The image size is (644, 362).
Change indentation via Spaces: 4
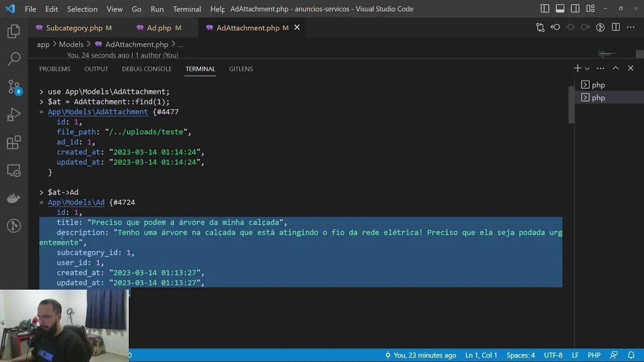[x=521, y=355]
